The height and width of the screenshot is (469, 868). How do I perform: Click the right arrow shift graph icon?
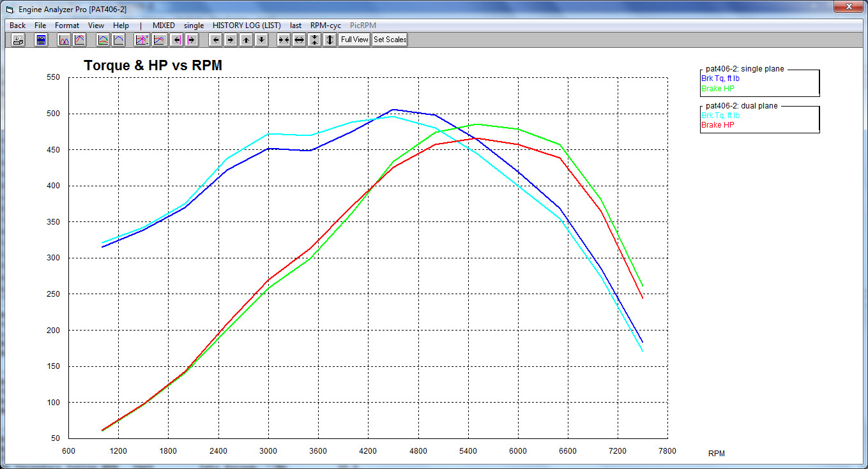[231, 40]
